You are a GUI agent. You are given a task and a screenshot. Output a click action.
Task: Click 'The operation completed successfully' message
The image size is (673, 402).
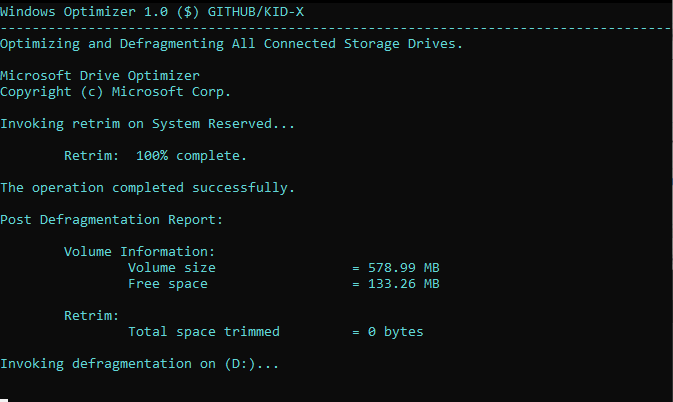pyautogui.click(x=147, y=188)
